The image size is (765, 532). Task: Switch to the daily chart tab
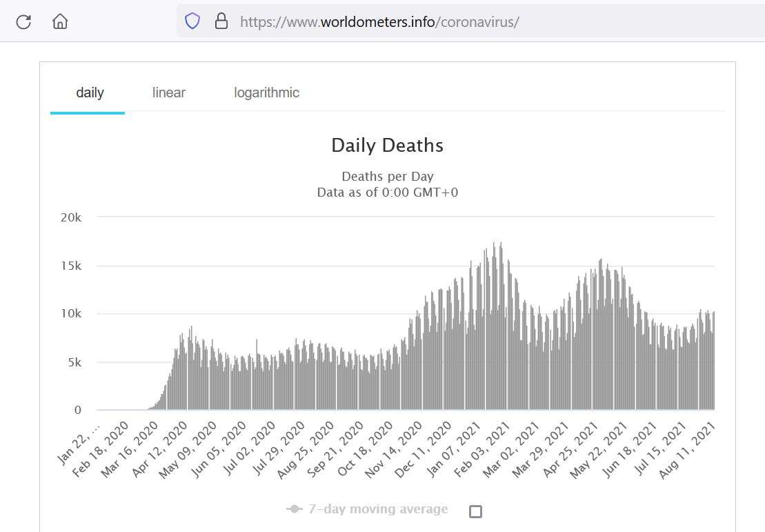click(90, 92)
